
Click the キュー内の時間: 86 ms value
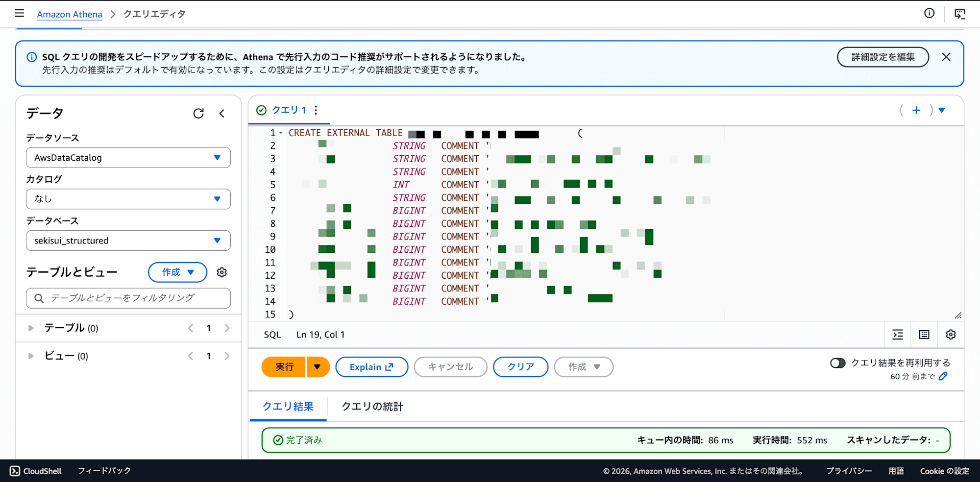pyautogui.click(x=685, y=440)
